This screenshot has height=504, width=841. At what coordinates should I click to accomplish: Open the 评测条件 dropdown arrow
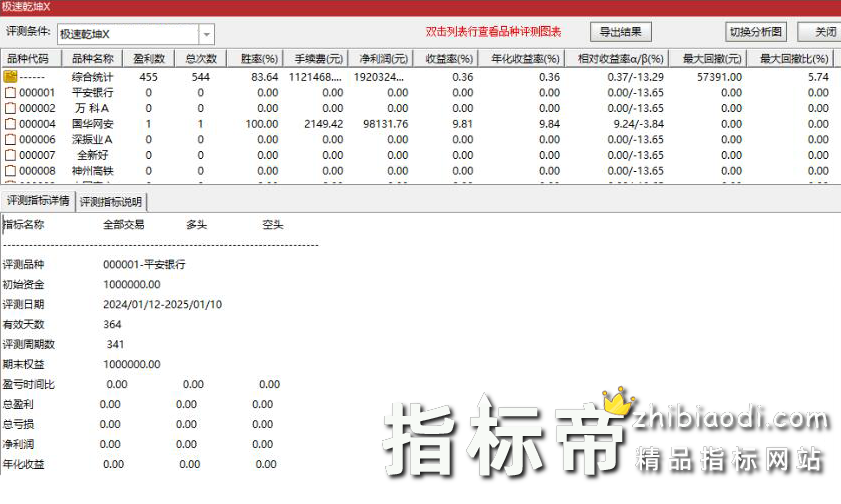click(206, 34)
